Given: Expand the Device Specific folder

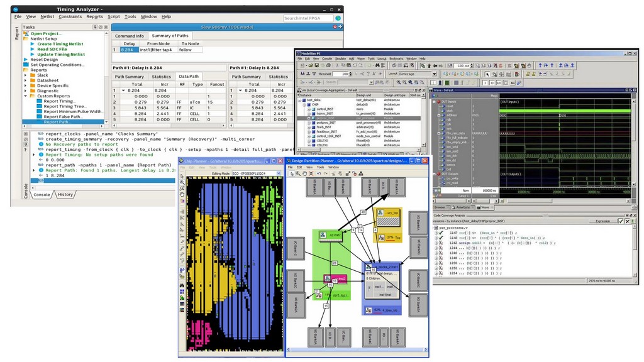Looking at the screenshot, I should coord(25,85).
